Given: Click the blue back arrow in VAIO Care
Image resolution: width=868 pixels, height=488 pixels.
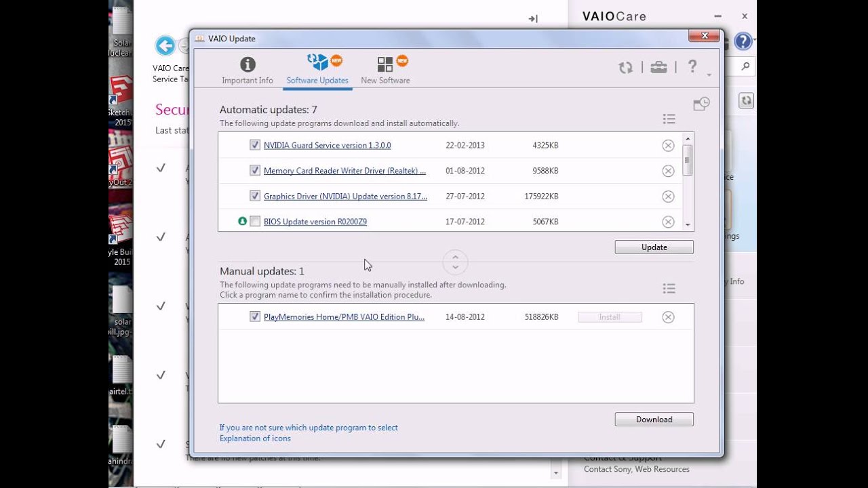Looking at the screenshot, I should click(165, 45).
